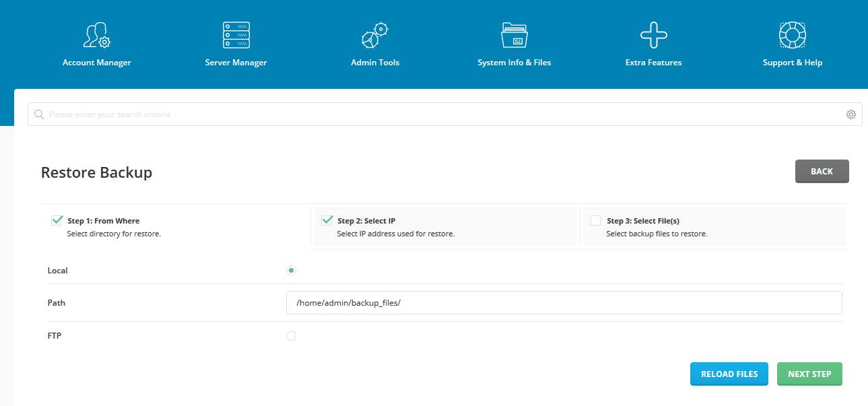Toggle the Step 1 From Where checkmark
This screenshot has width=868, height=406.
[x=57, y=220]
